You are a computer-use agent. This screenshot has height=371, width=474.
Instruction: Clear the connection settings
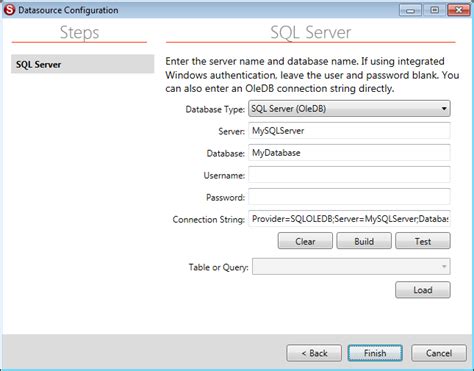click(x=305, y=241)
